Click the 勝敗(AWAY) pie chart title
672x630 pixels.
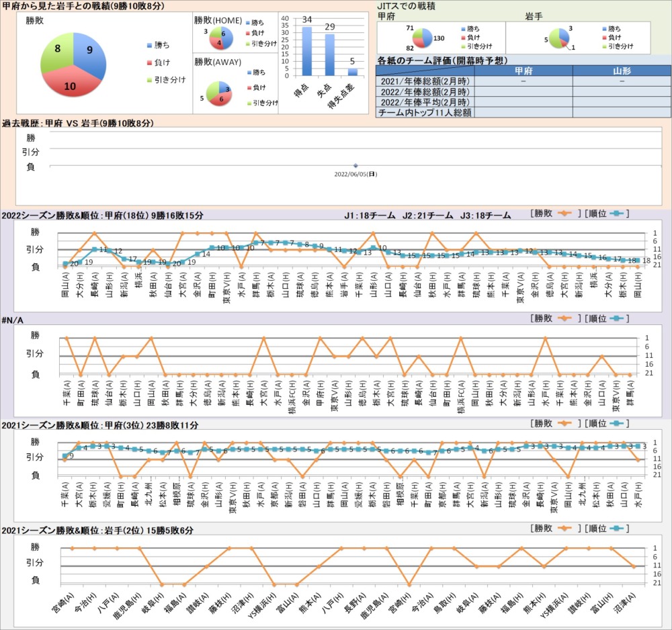point(218,62)
